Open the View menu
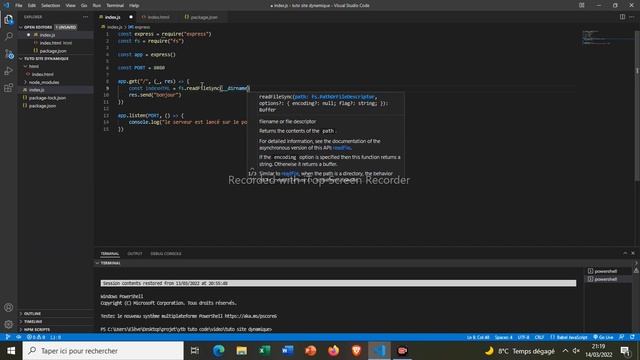 click(71, 5)
